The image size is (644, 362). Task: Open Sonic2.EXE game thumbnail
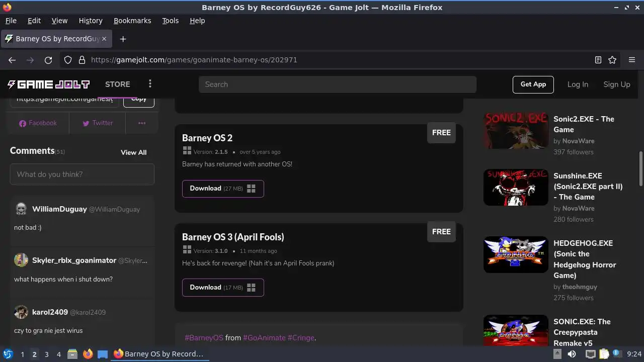click(x=516, y=131)
